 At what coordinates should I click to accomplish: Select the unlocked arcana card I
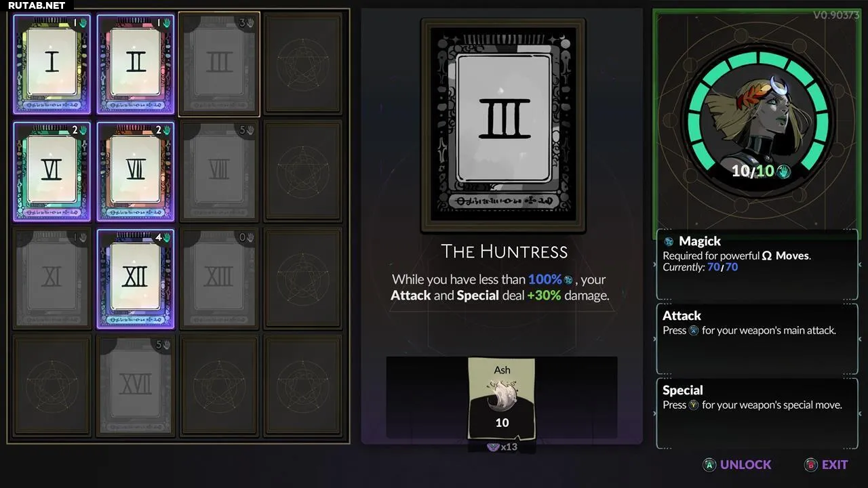52,64
